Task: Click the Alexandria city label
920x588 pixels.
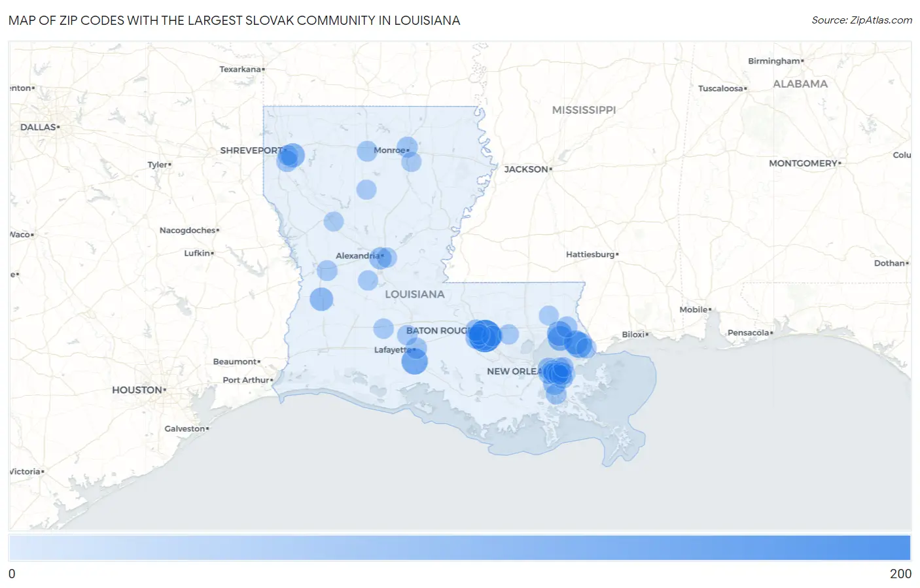Action: [359, 256]
